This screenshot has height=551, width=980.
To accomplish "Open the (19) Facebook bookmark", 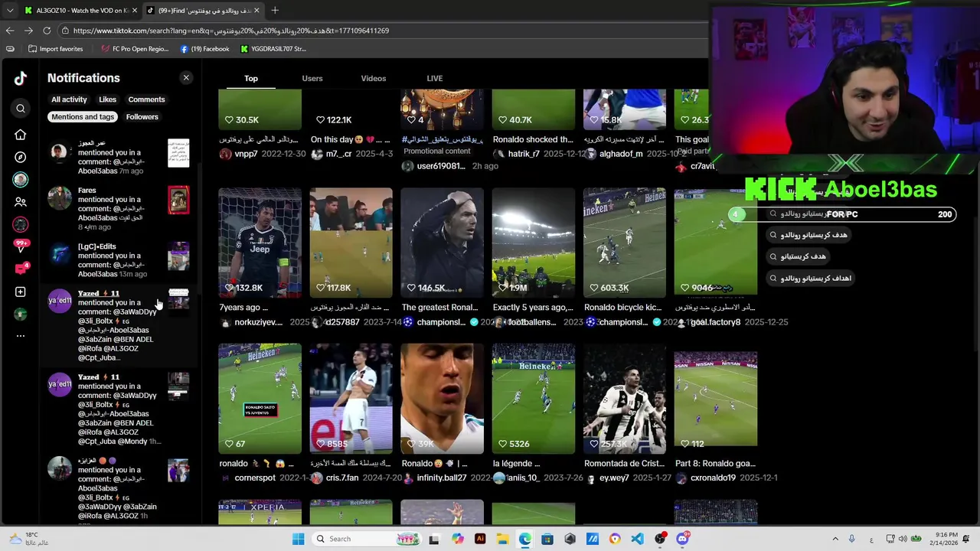I will (x=204, y=49).
